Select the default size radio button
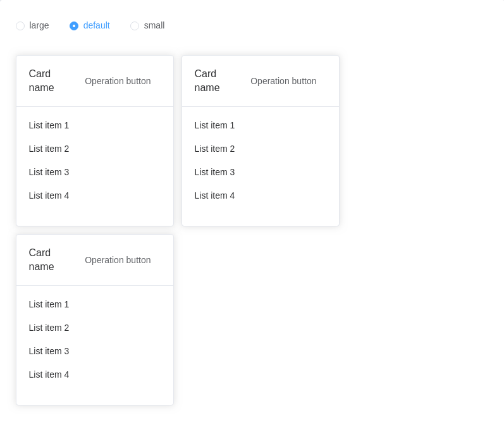Image resolution: width=504 pixels, height=439 pixels. point(74,26)
